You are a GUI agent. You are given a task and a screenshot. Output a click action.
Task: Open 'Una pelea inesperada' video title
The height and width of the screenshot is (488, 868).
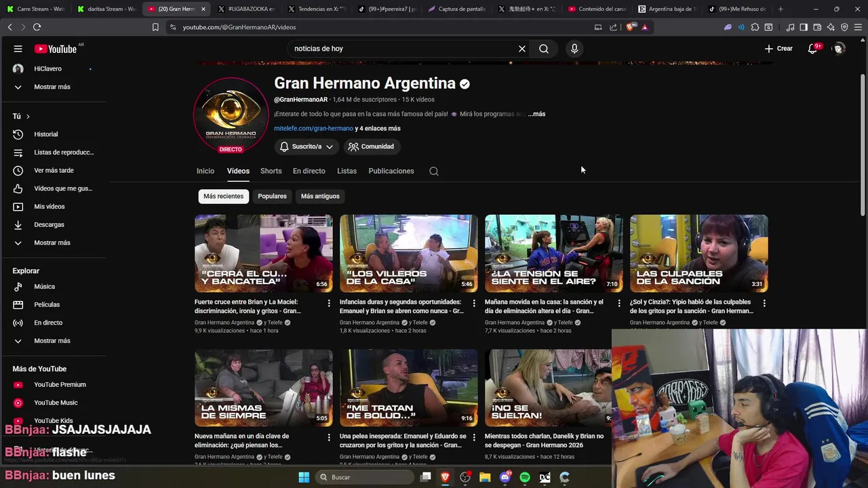click(x=403, y=441)
